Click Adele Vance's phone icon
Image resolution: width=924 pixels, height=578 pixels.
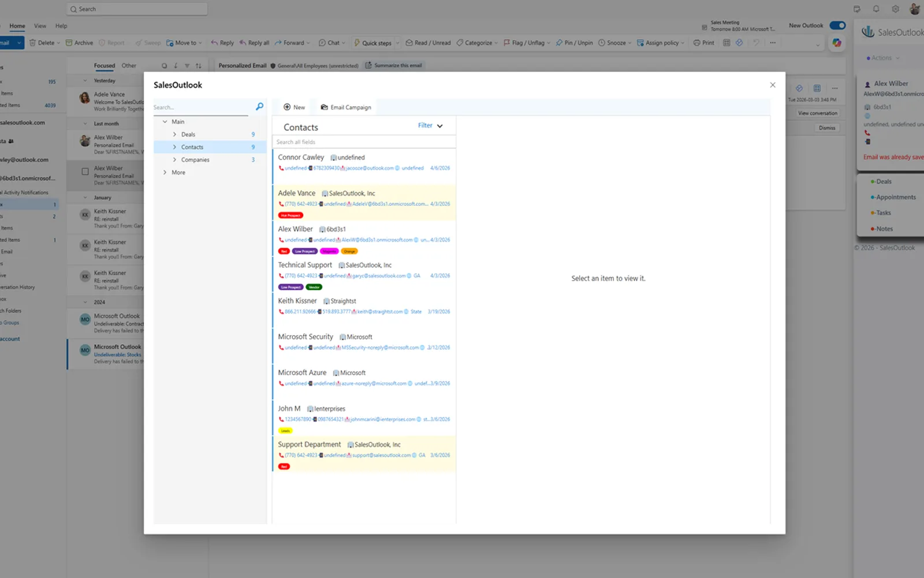(281, 204)
